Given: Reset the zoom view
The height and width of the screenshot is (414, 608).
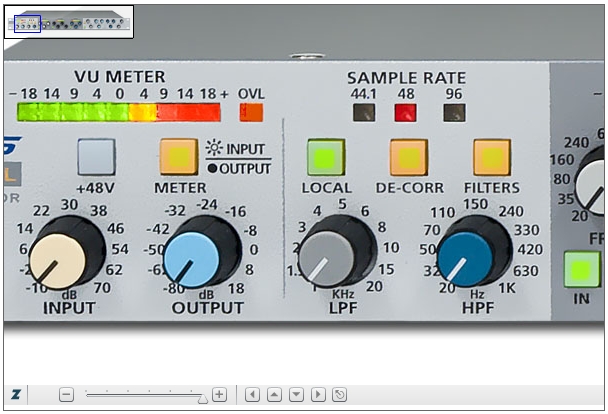Looking at the screenshot, I should point(340,395).
